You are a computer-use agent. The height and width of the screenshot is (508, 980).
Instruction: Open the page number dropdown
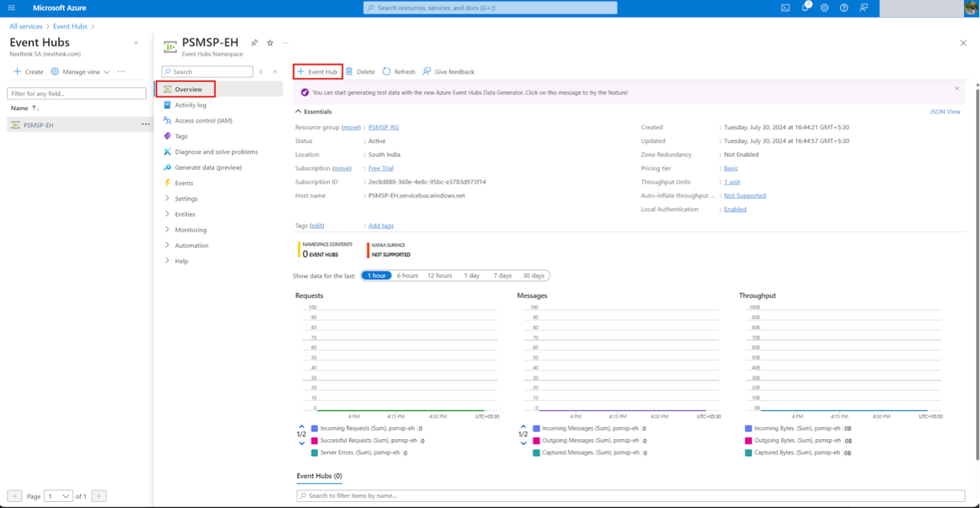coord(58,496)
